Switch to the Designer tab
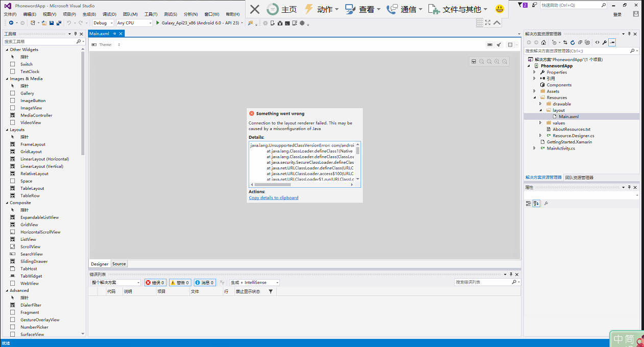The width and height of the screenshot is (644, 347). [100, 264]
